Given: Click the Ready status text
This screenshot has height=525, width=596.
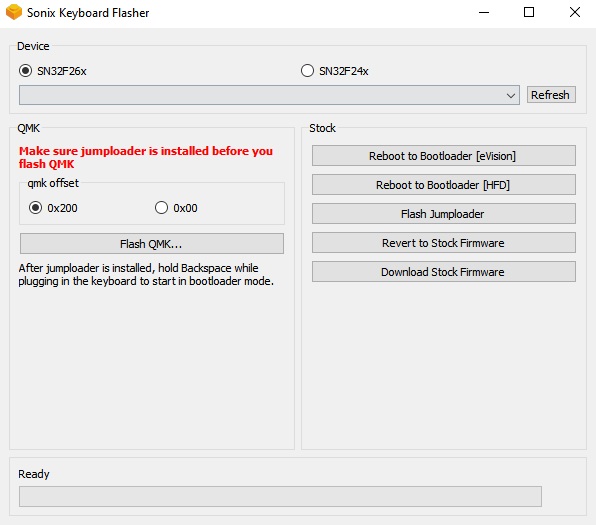Looking at the screenshot, I should 34,474.
